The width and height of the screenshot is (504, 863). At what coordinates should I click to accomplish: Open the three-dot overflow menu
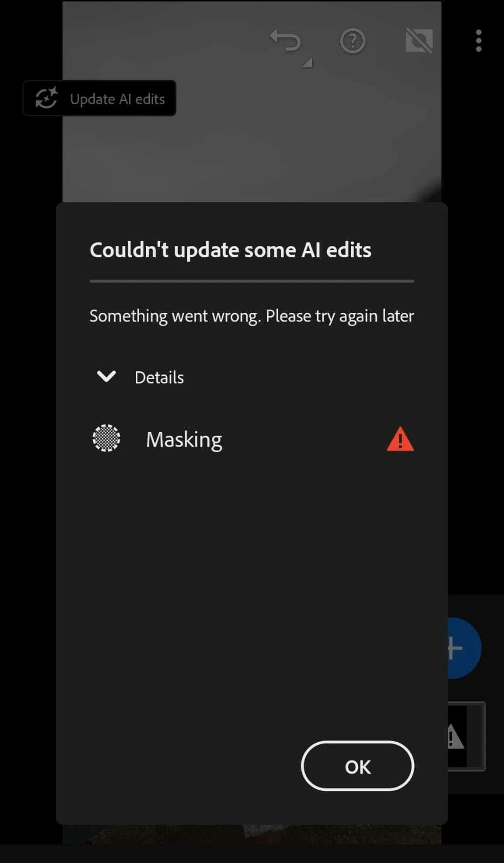coord(479,41)
